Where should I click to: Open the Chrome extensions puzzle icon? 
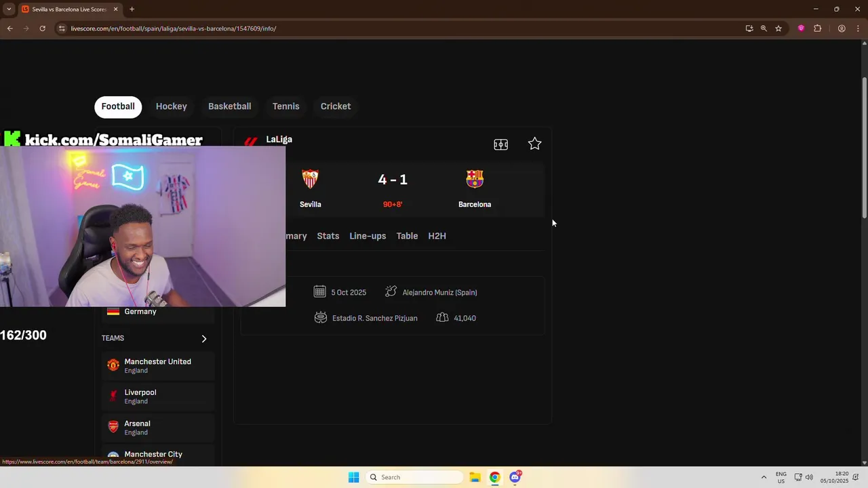[x=817, y=28]
